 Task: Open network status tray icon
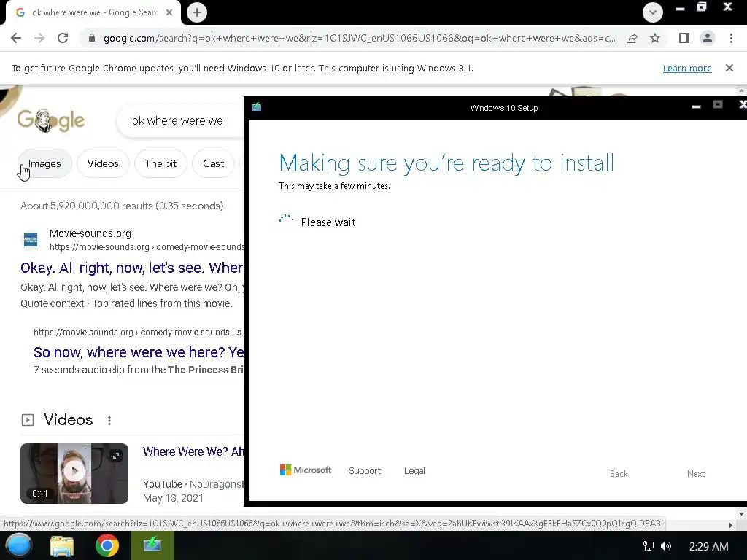pyautogui.click(x=649, y=546)
